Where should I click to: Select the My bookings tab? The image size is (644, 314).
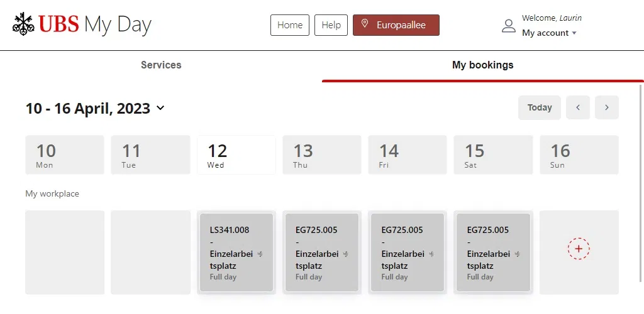click(x=482, y=65)
